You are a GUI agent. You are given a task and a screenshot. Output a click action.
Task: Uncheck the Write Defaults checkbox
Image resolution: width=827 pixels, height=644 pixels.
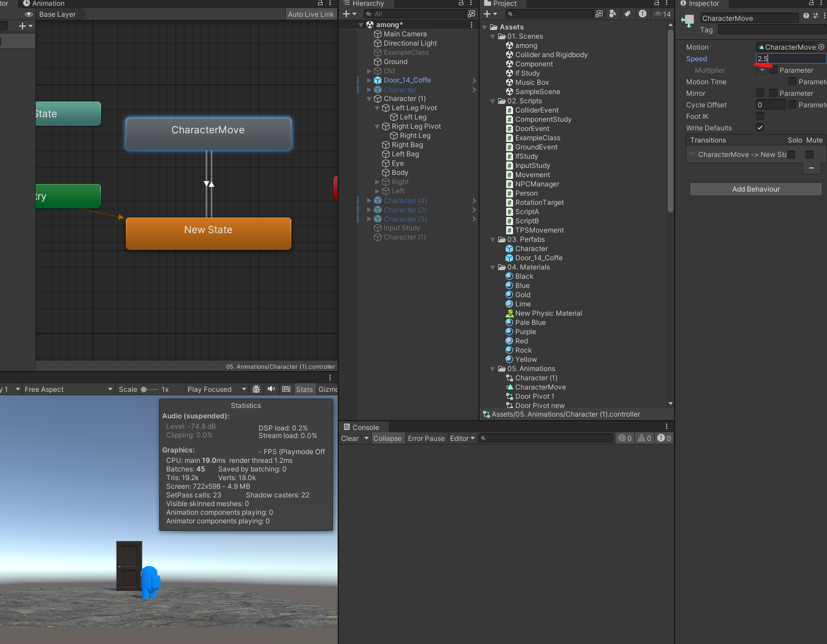click(760, 128)
